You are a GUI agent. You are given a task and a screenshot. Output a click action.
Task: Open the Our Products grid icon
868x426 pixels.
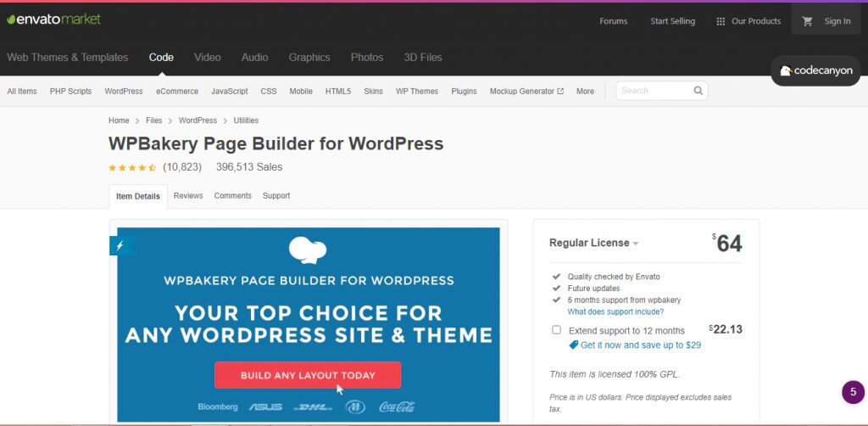pyautogui.click(x=721, y=21)
